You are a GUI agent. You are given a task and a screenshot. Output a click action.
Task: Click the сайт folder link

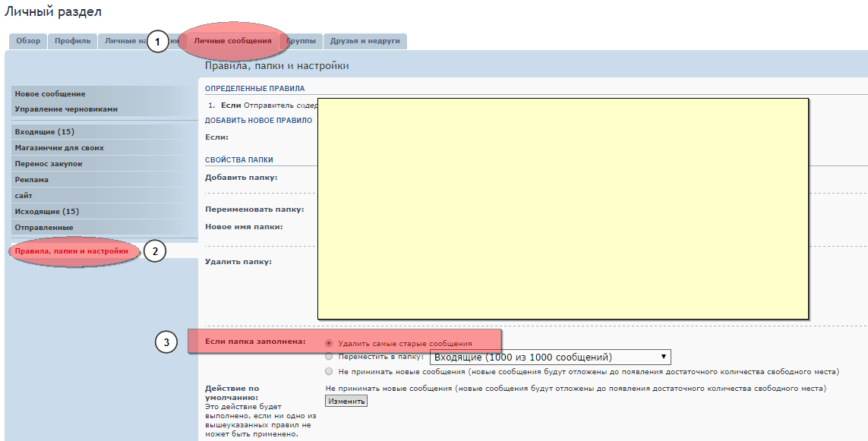[x=24, y=196]
